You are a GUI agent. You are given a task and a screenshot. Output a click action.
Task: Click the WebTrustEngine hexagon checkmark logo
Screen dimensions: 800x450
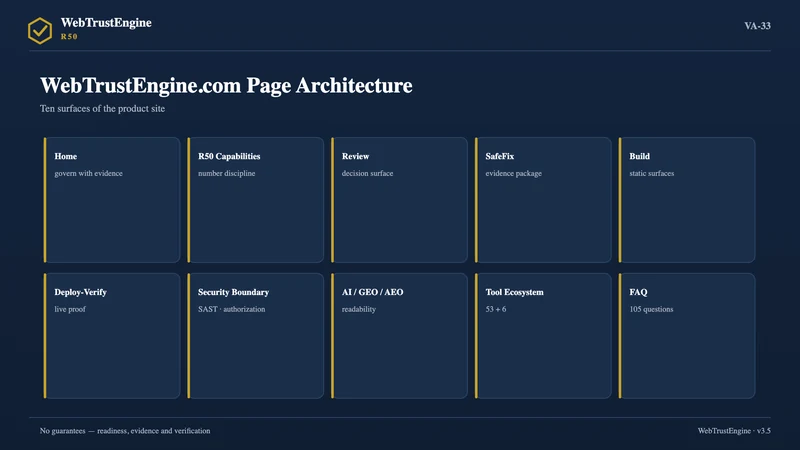click(40, 31)
